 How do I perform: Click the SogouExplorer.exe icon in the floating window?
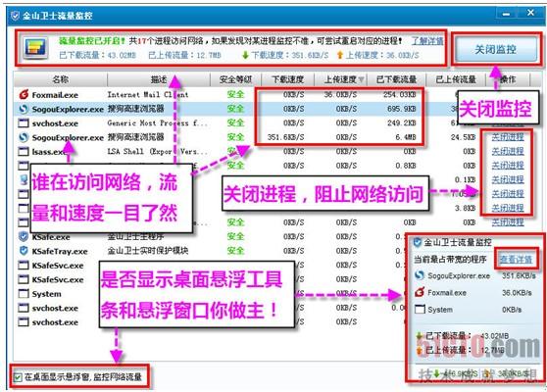(420, 275)
